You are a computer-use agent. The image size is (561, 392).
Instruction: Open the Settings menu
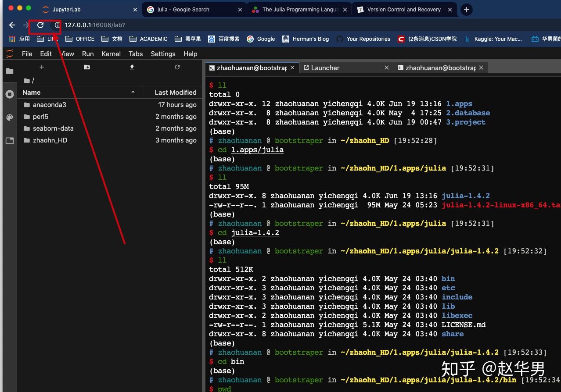point(163,53)
